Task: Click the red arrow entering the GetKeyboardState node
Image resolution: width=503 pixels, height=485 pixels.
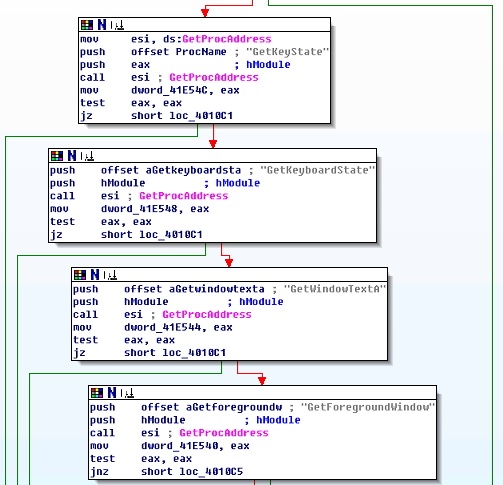Action: 213,144
